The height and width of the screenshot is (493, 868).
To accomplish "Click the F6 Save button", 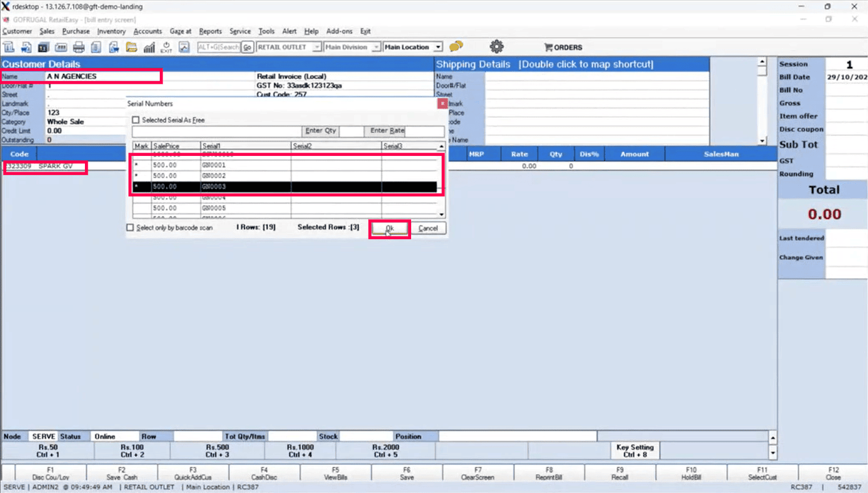I will point(407,473).
